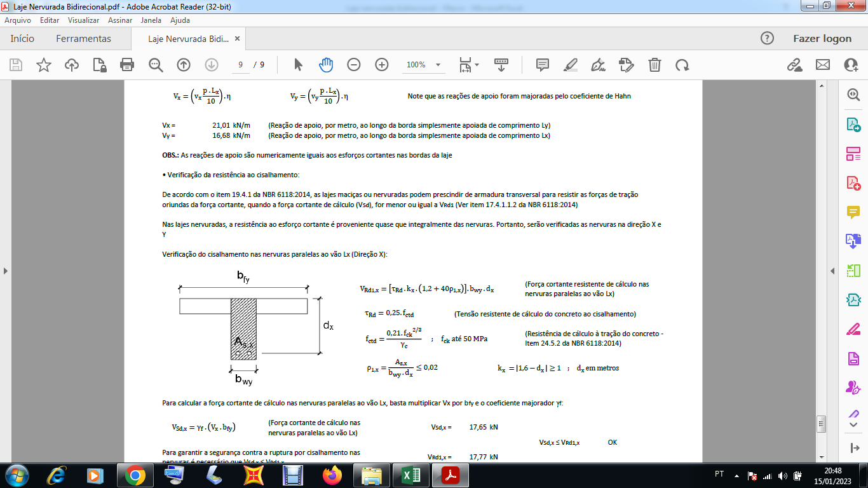Close the Laje Nervurada document tab
868x488 pixels.
238,39
